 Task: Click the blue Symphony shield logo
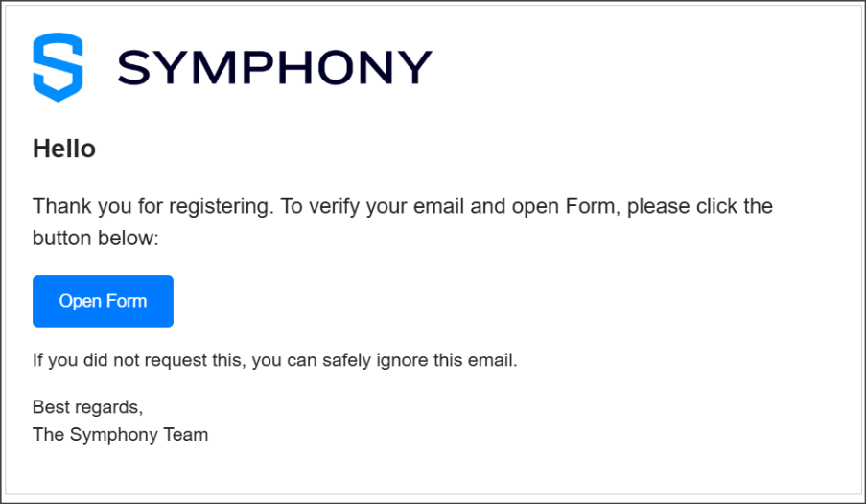pos(58,67)
